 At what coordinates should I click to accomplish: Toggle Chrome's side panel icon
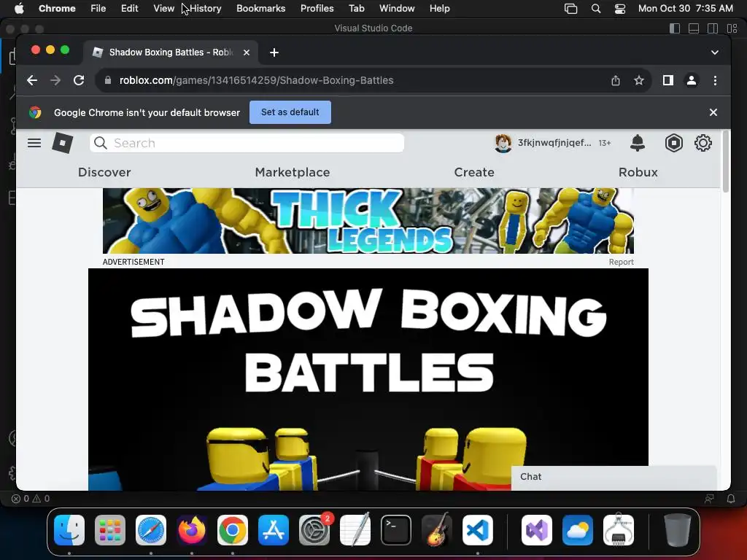pyautogui.click(x=668, y=80)
